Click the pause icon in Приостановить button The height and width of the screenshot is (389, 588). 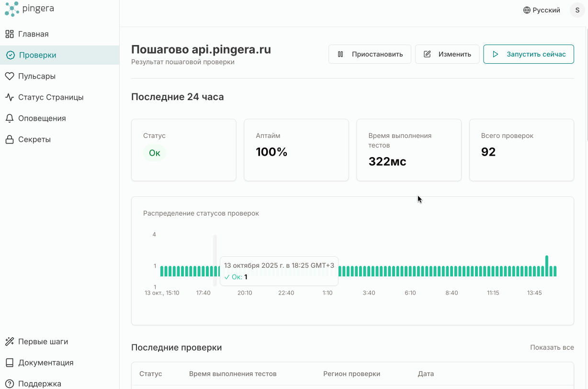coord(340,54)
